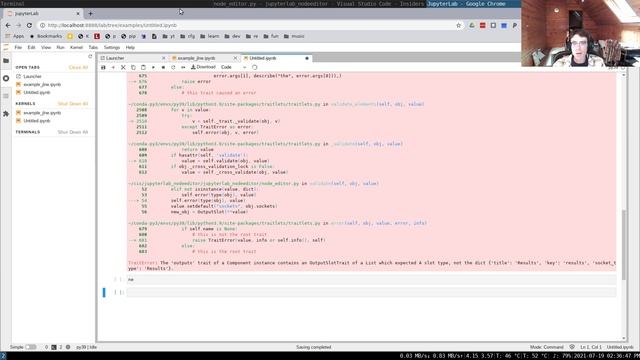Click the empty code cell input
Viewport: 640px width, 360px height.
(371, 292)
